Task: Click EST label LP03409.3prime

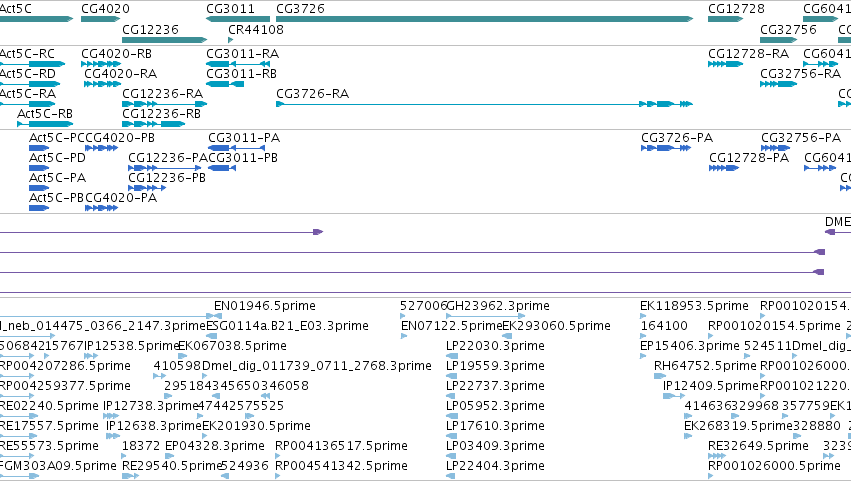Action: (x=495, y=446)
